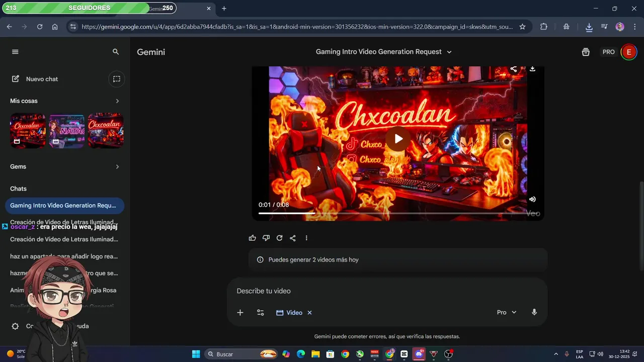This screenshot has height=362, width=644.
Task: Open Discord from the taskbar
Action: (419, 354)
